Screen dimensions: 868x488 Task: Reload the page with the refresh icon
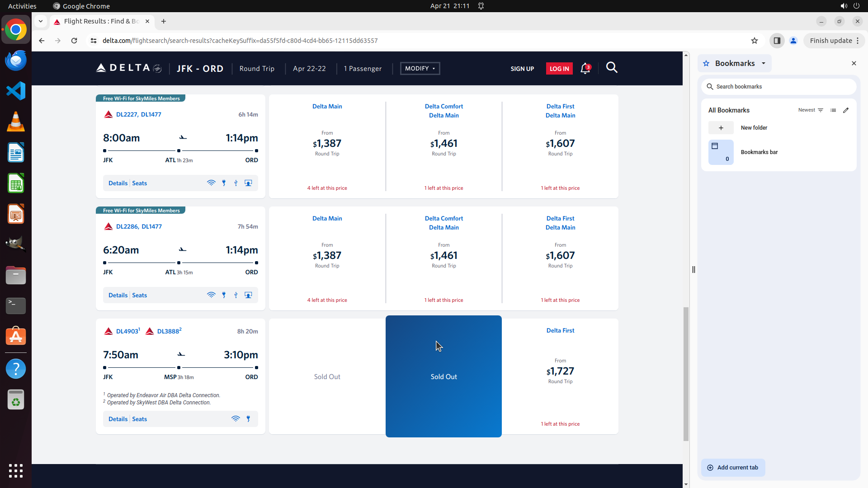coord(74,41)
